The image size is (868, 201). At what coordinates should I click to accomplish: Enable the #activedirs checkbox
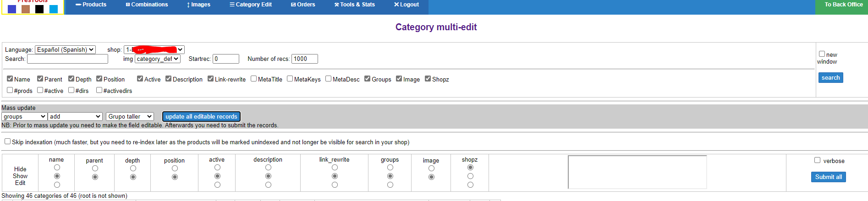point(99,90)
